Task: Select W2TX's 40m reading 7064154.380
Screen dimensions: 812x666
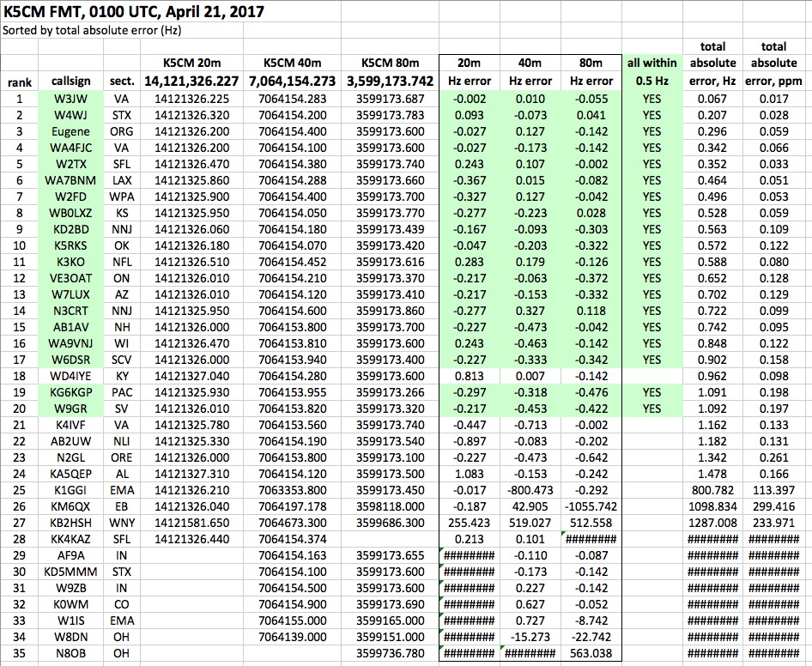Action: tap(292, 164)
